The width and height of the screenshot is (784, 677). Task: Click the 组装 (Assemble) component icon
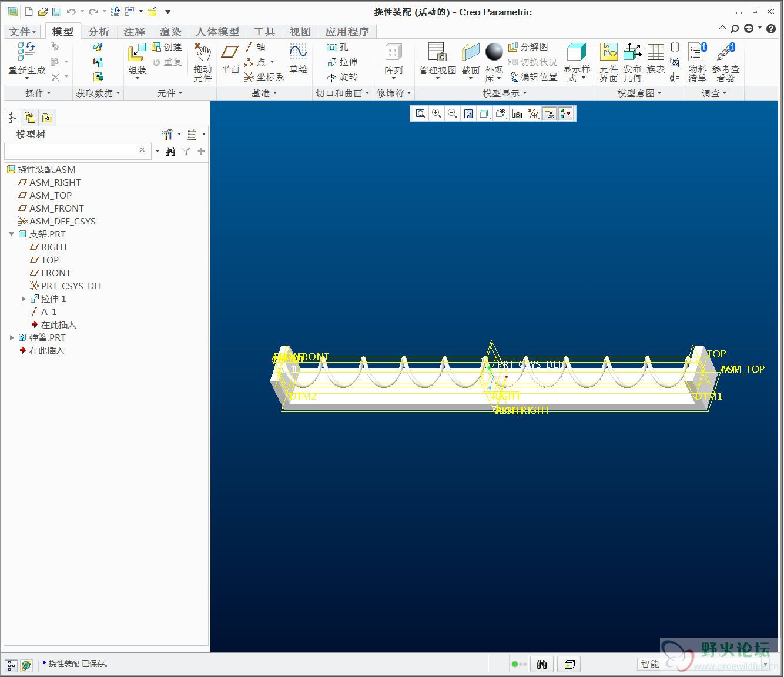[x=137, y=54]
